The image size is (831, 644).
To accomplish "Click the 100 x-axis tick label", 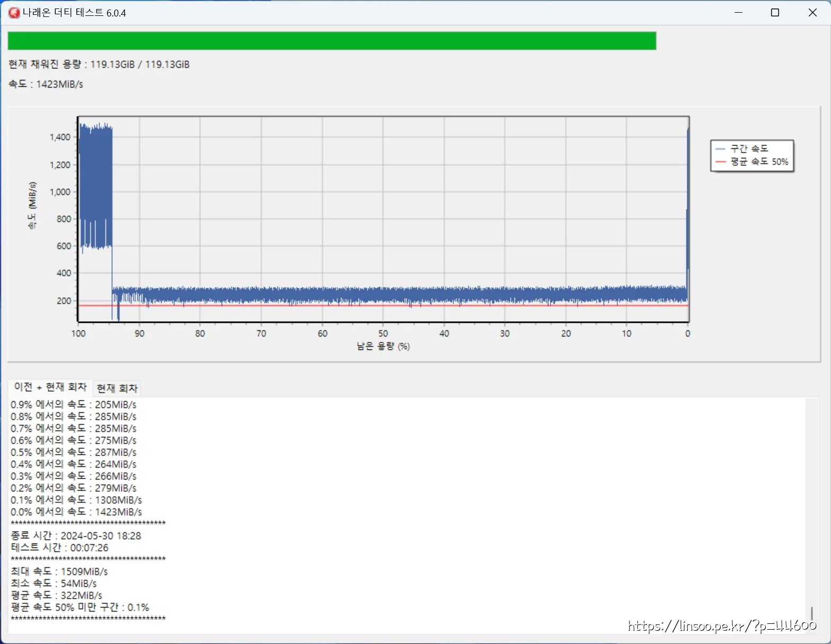I will coord(78,333).
